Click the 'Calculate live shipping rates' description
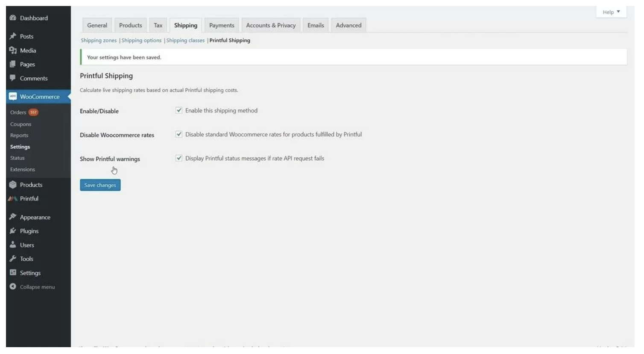This screenshot has width=644, height=354. pyautogui.click(x=159, y=90)
